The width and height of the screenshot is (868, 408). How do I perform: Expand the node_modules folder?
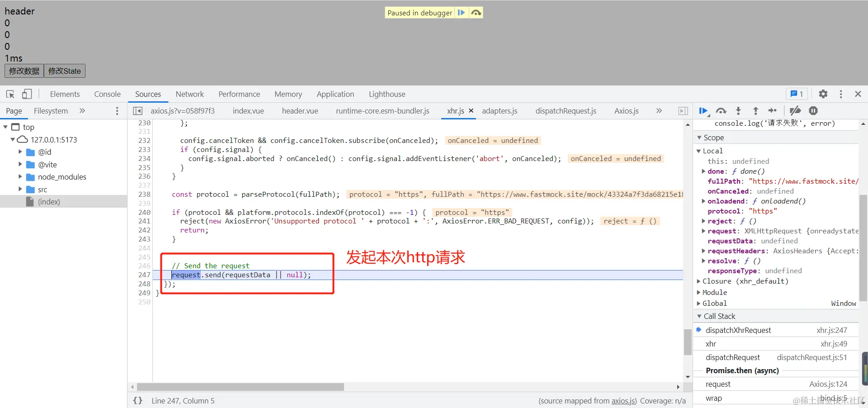point(20,177)
